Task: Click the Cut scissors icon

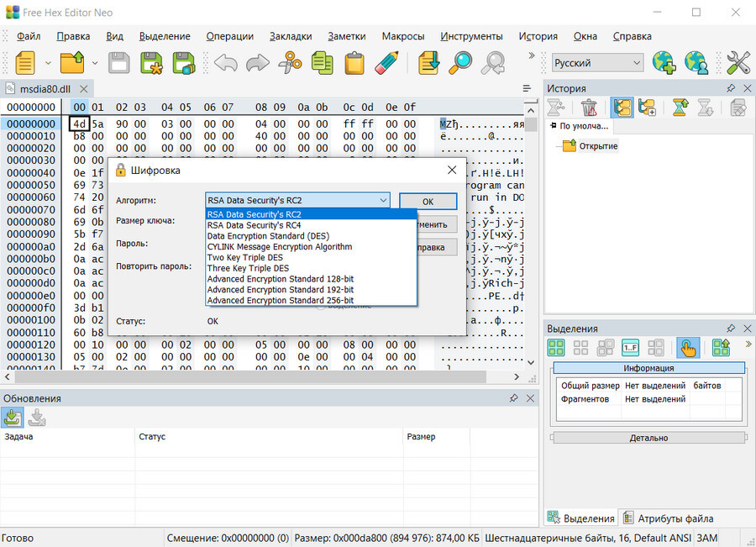Action: [x=291, y=63]
